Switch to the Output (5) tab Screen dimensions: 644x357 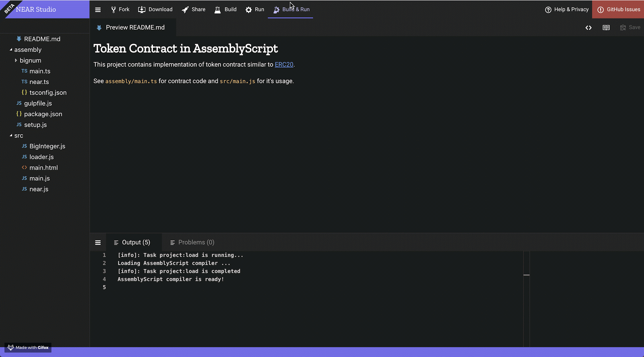[x=134, y=242]
